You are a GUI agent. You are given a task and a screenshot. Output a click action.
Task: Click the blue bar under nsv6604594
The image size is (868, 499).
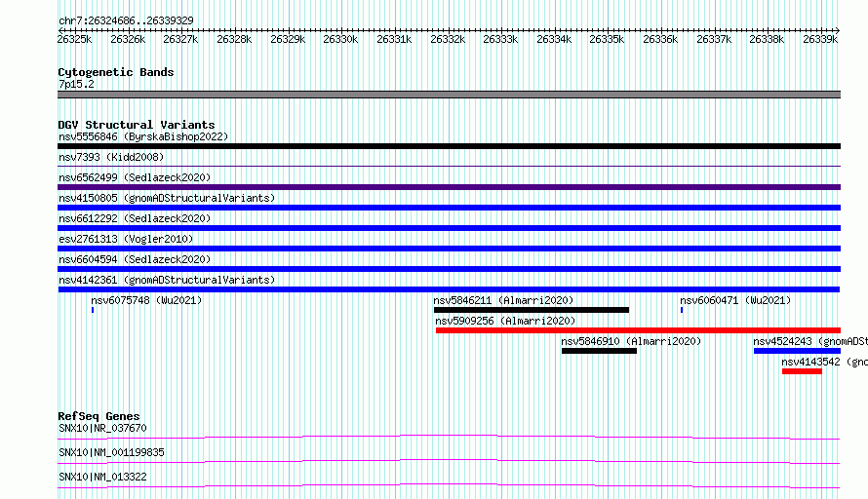click(449, 269)
